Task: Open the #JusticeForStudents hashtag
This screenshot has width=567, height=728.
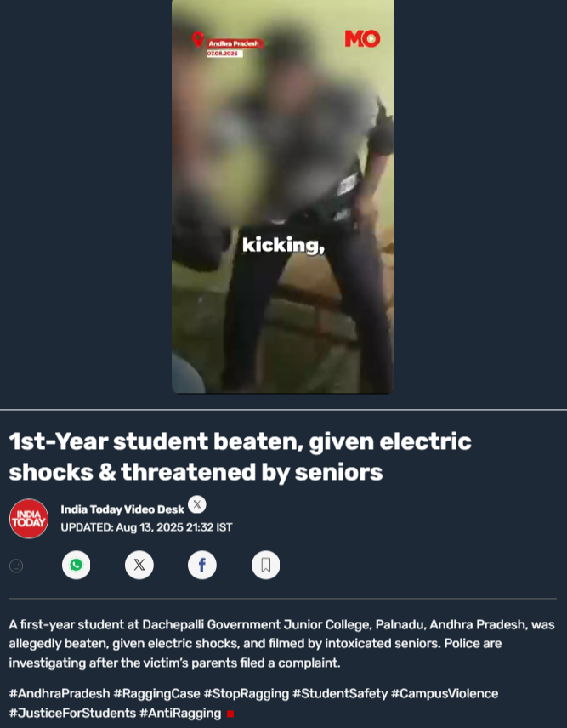Action: [x=72, y=714]
